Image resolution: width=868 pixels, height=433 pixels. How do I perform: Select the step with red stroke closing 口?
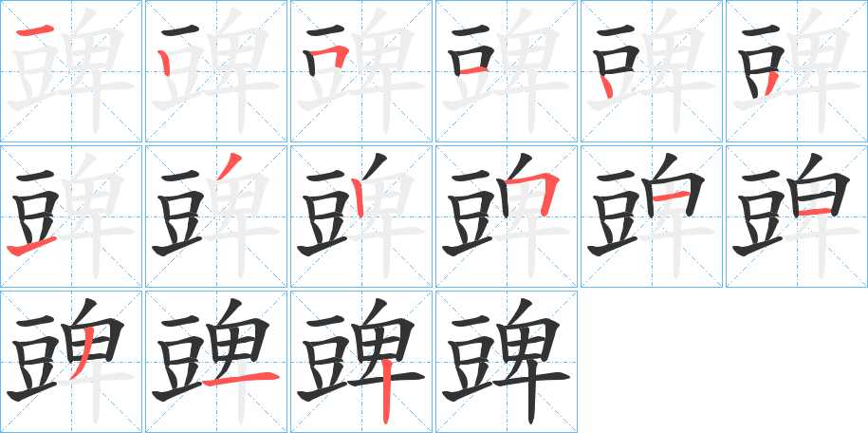[x=506, y=71]
